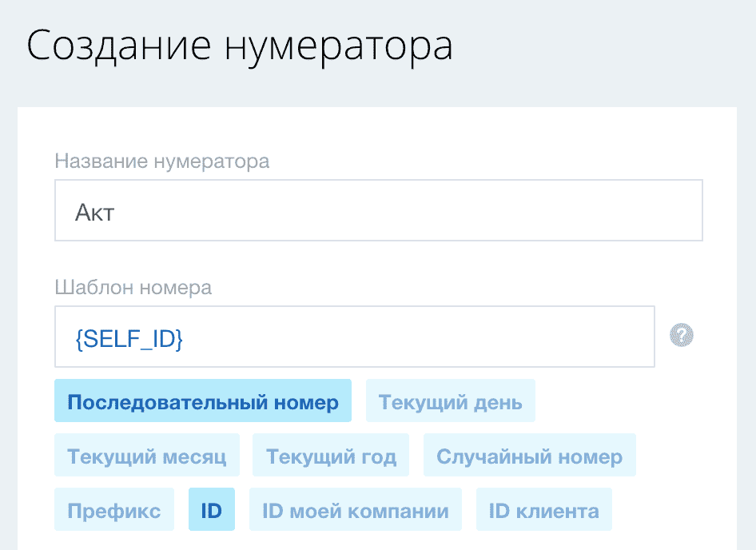Click the {SELF_ID} text in the template
Screen dimensions: 756x550
129,336
